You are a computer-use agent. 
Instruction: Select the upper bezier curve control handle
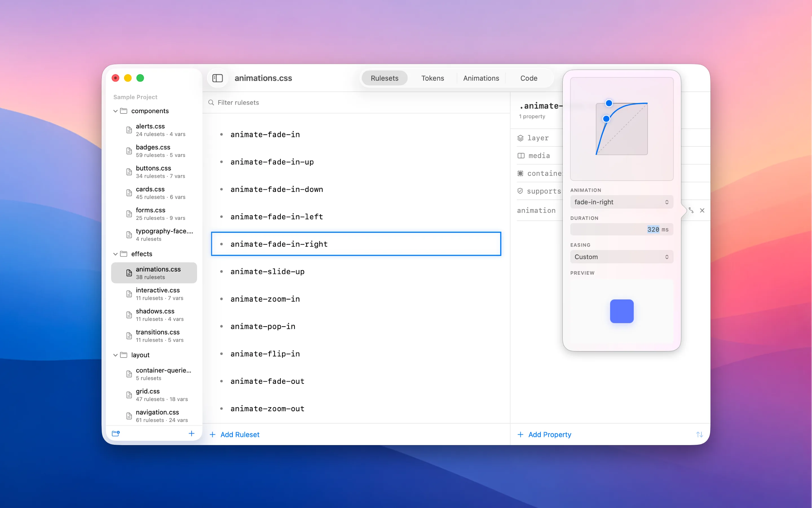click(x=609, y=103)
